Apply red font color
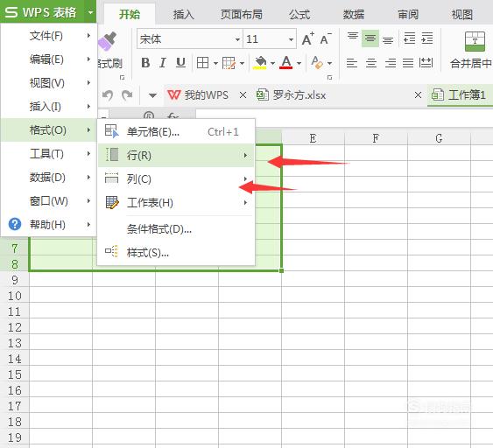This screenshot has width=493, height=448. (x=286, y=63)
